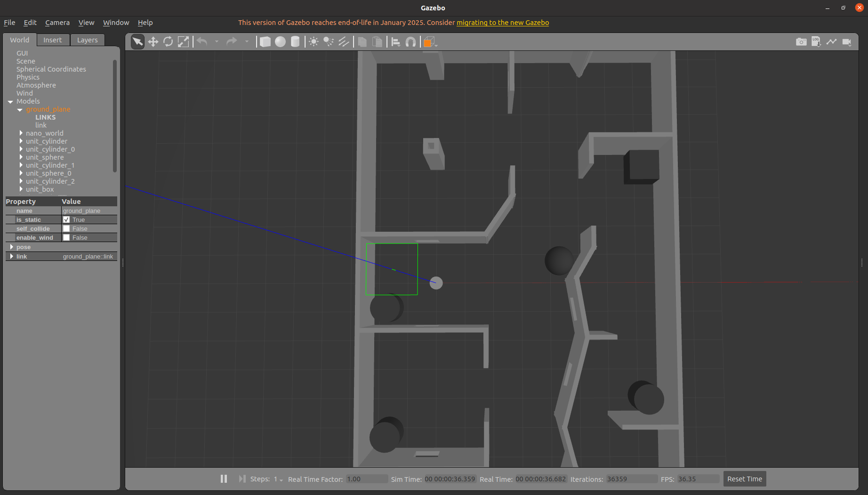Image resolution: width=868 pixels, height=495 pixels.
Task: Open the redo history dropdown arrow
Action: 247,42
